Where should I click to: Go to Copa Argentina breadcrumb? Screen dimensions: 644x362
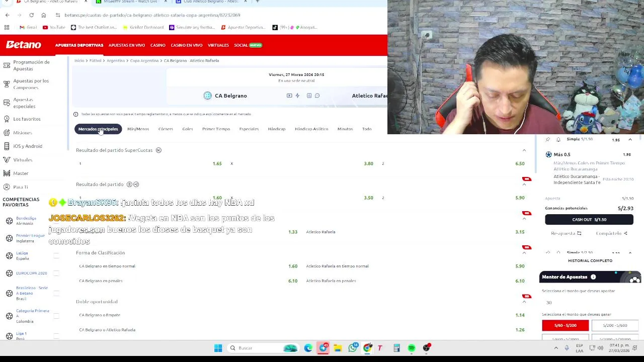pos(144,60)
